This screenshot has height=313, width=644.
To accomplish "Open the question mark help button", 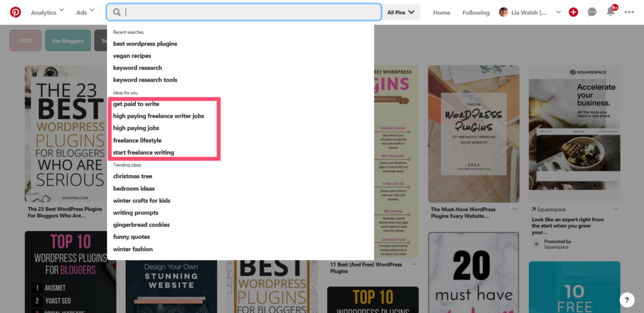I will [627, 300].
